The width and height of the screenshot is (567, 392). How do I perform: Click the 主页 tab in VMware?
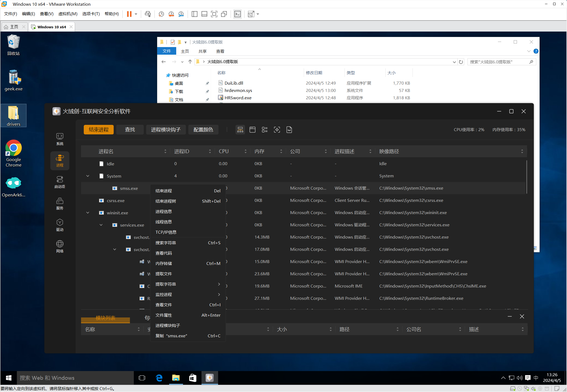14,27
